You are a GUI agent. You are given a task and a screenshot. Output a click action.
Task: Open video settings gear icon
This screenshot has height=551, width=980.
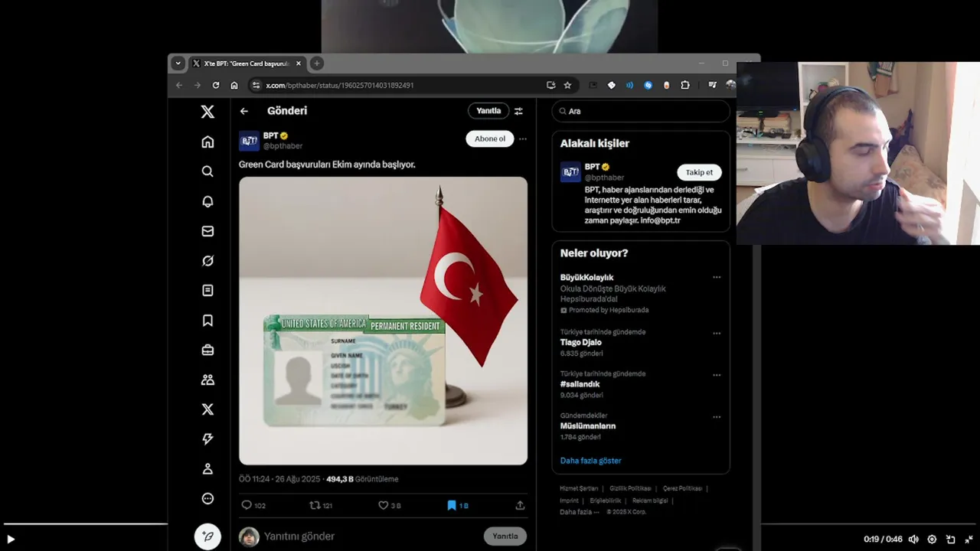coord(932,539)
